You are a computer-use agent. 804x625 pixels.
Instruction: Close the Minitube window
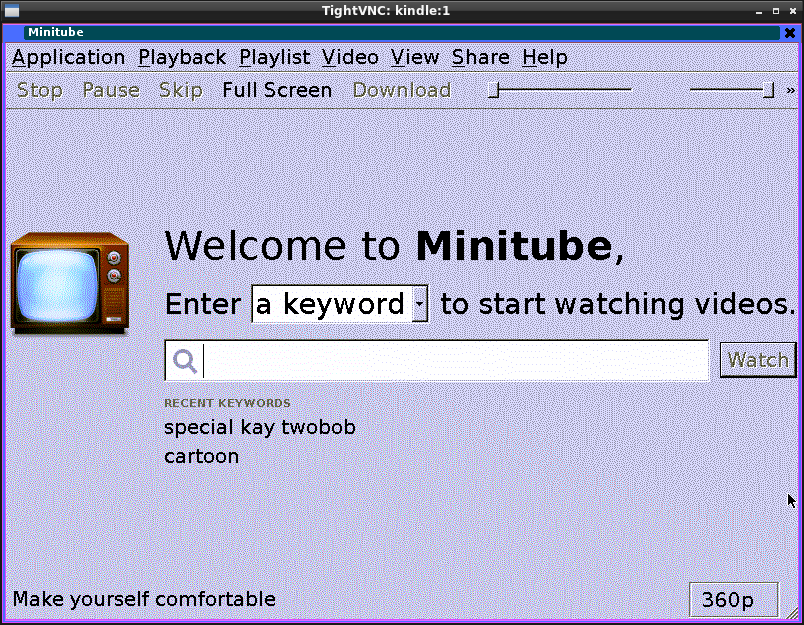pos(790,33)
